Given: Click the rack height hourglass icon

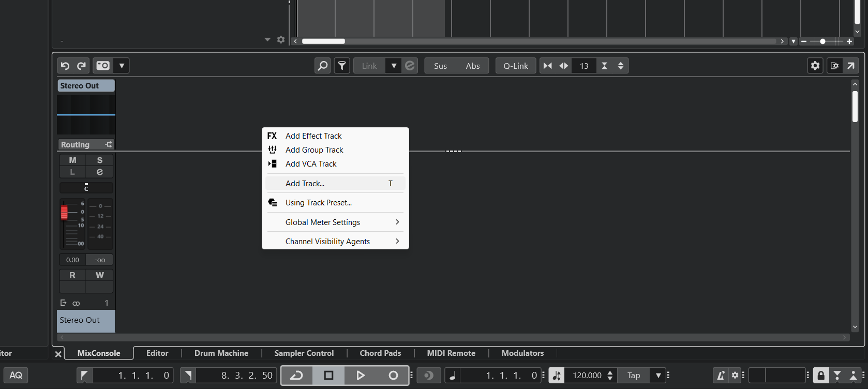Looking at the screenshot, I should (x=604, y=66).
